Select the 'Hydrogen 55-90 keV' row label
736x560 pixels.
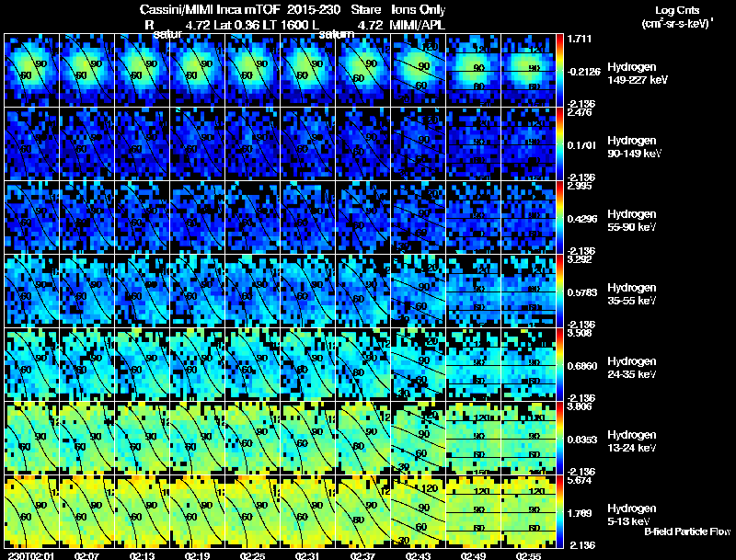632,221
